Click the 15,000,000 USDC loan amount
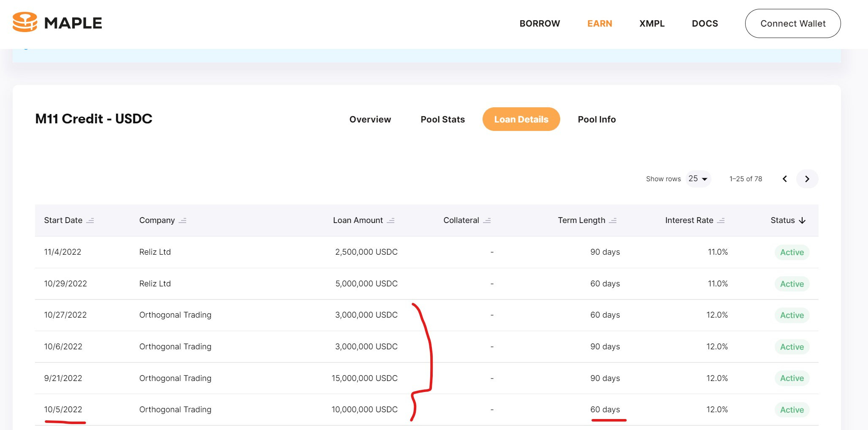 [x=365, y=378]
